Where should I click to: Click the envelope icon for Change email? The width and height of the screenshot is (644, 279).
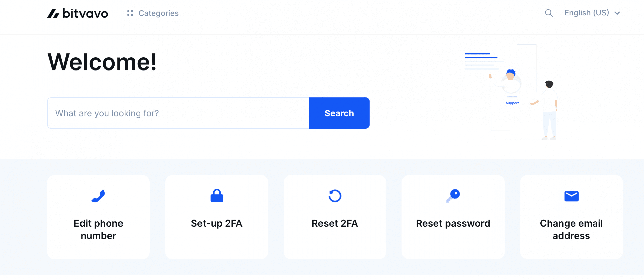[x=571, y=196]
